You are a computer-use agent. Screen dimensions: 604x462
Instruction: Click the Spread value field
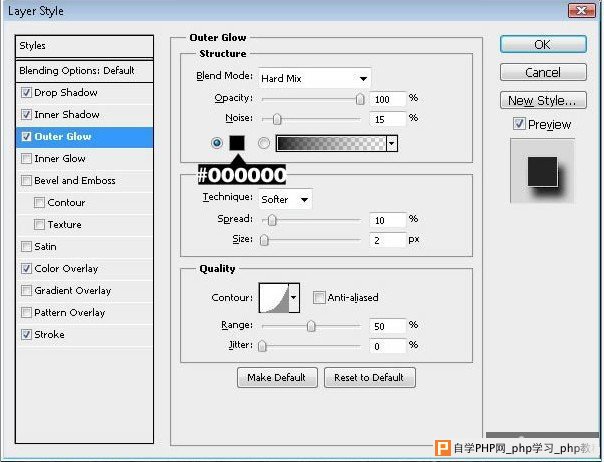[x=387, y=220]
